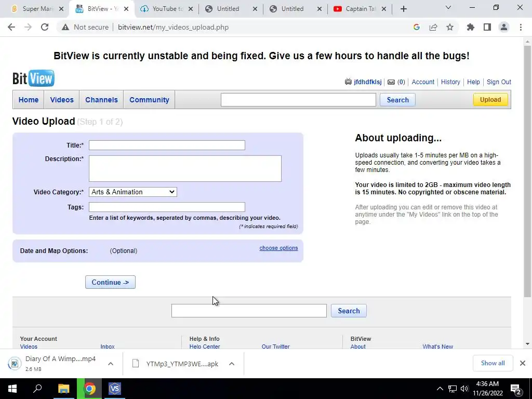Click Show all downloads
The width and height of the screenshot is (532, 399).
(493, 363)
